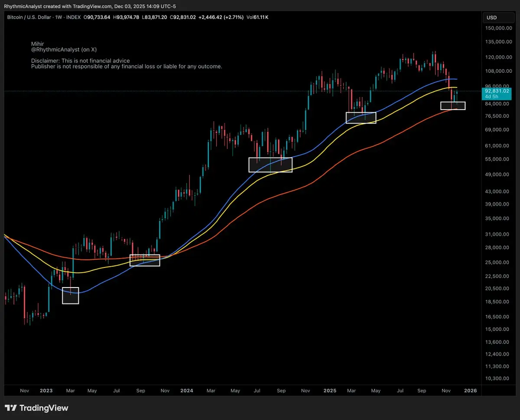Click the 49,000.00 price scale label

click(498, 174)
